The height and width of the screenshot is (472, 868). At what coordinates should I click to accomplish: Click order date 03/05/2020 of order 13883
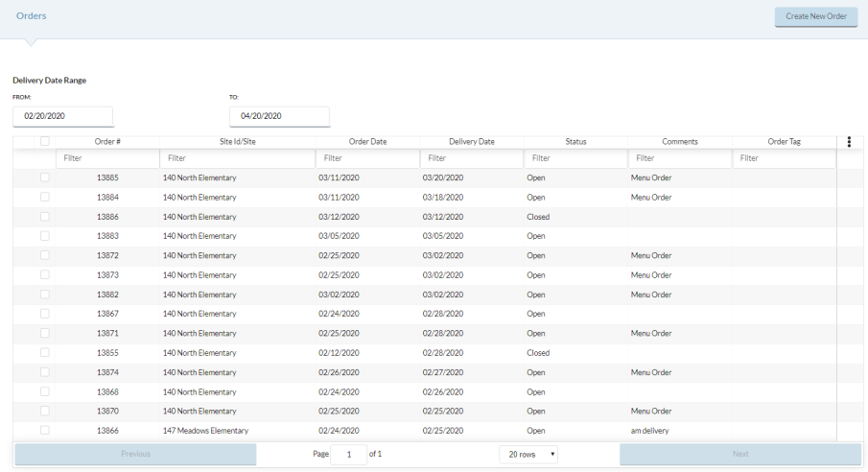coord(339,236)
